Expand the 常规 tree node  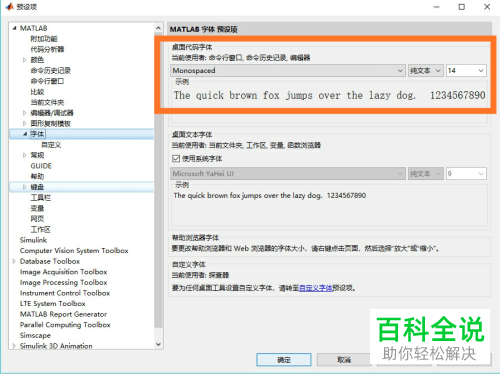[x=24, y=155]
